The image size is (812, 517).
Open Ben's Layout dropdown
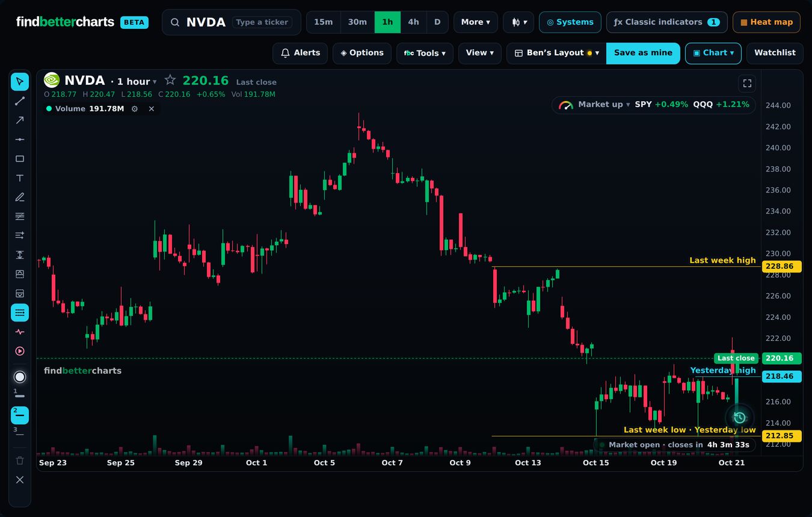point(556,53)
